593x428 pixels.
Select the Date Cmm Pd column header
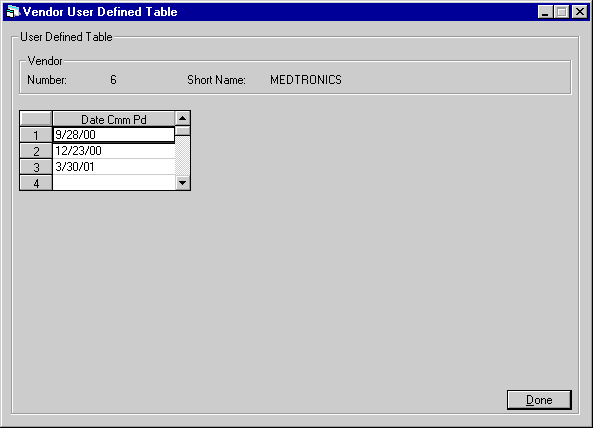coord(114,119)
